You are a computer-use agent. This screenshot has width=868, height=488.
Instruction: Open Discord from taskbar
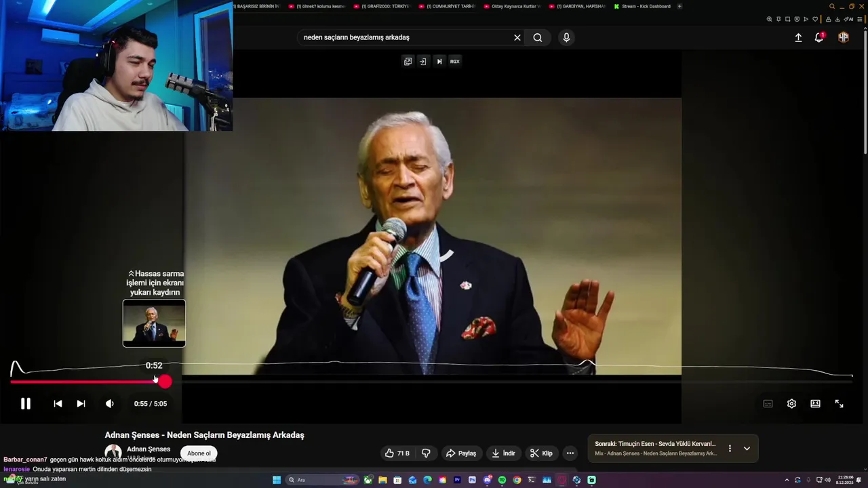487,480
